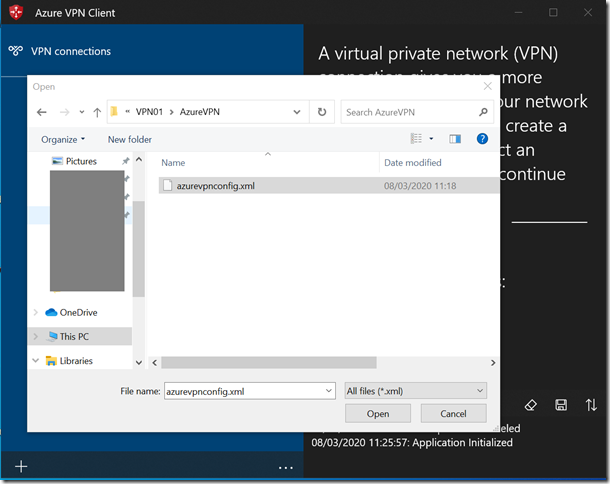Image resolution: width=610 pixels, height=484 pixels.
Task: Maximize the Azure VPN Client window
Action: pyautogui.click(x=553, y=12)
